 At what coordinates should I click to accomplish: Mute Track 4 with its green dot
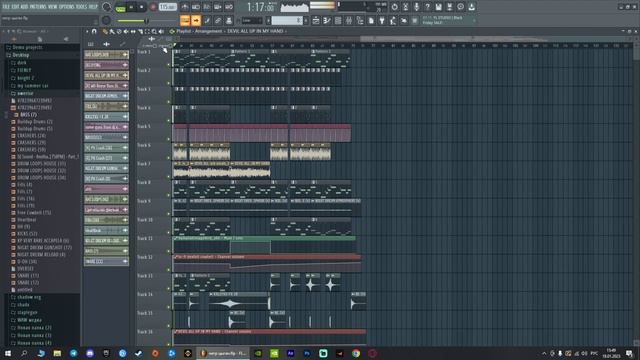pyautogui.click(x=168, y=120)
